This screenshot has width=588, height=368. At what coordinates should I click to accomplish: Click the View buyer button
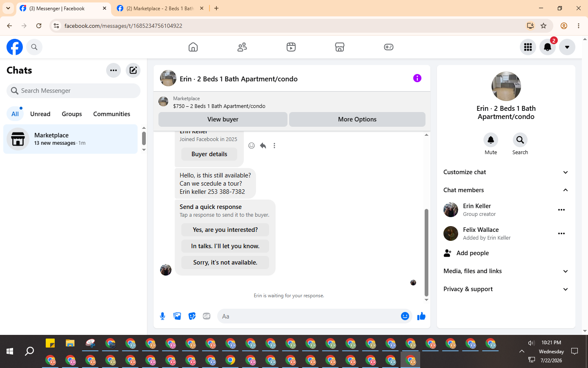[x=223, y=119]
